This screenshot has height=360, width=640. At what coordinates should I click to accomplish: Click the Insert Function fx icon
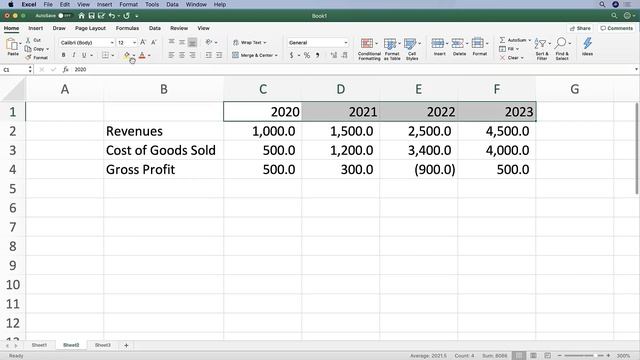[65, 70]
